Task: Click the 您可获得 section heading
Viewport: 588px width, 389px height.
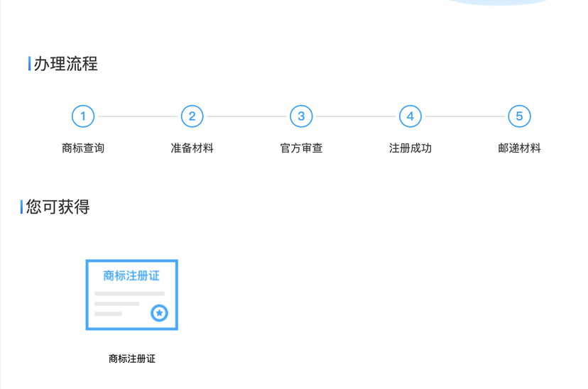Action: [x=58, y=207]
